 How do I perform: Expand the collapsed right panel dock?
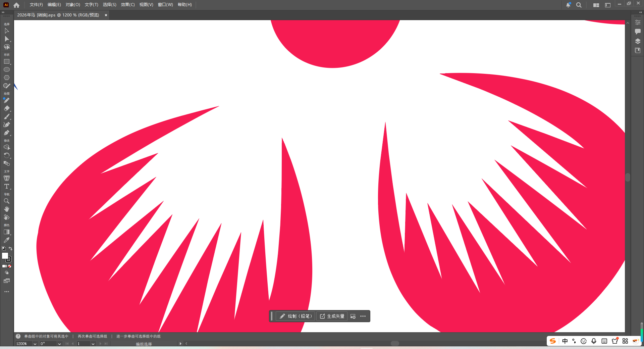pos(640,12)
